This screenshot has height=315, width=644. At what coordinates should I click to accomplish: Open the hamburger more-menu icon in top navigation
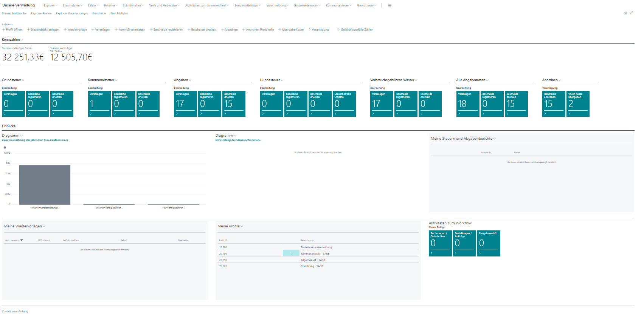click(x=390, y=6)
